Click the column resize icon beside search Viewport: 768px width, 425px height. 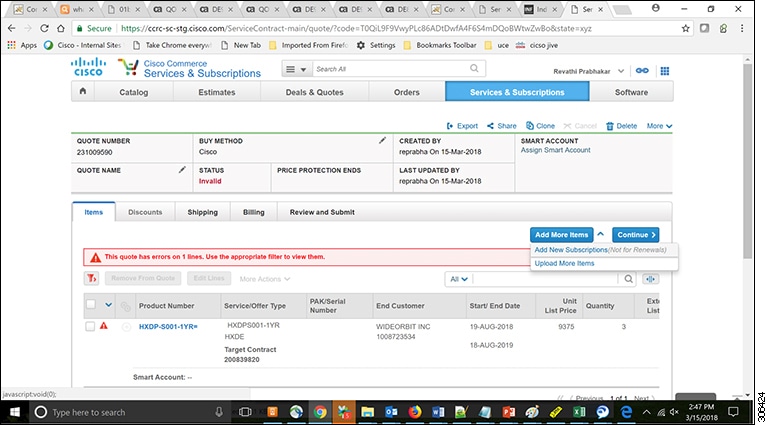[650, 279]
